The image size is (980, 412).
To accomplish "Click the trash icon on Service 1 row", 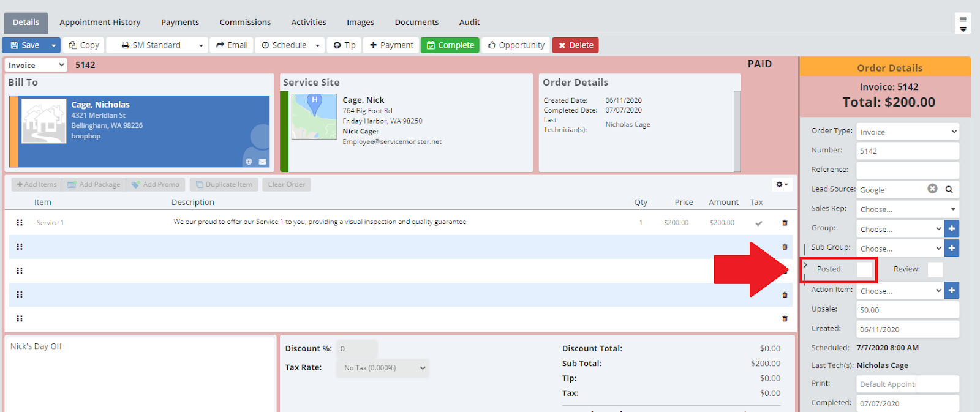I will (785, 223).
